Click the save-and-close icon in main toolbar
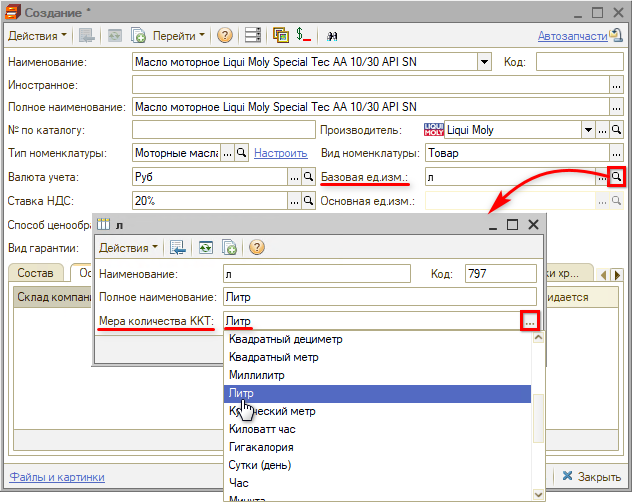The image size is (632, 502). pos(86,35)
